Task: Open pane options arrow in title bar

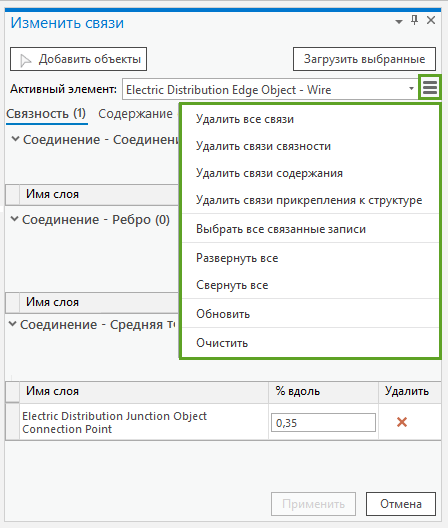Action: (399, 22)
